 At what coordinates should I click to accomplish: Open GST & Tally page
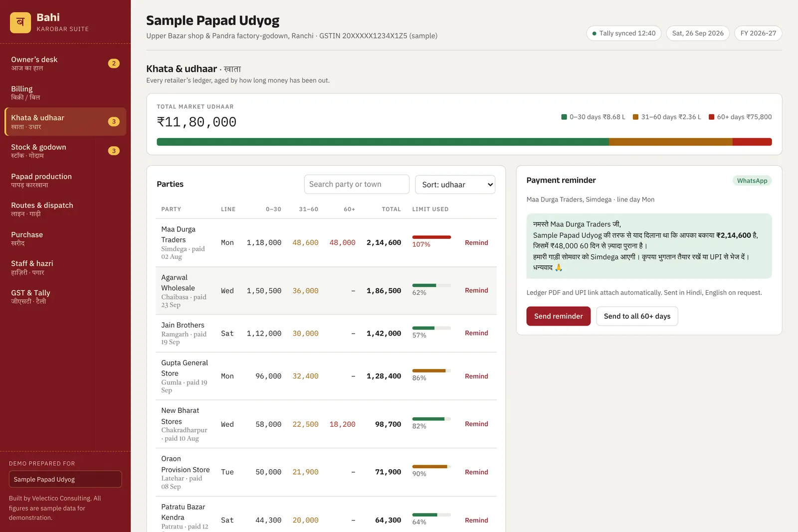tap(65, 297)
